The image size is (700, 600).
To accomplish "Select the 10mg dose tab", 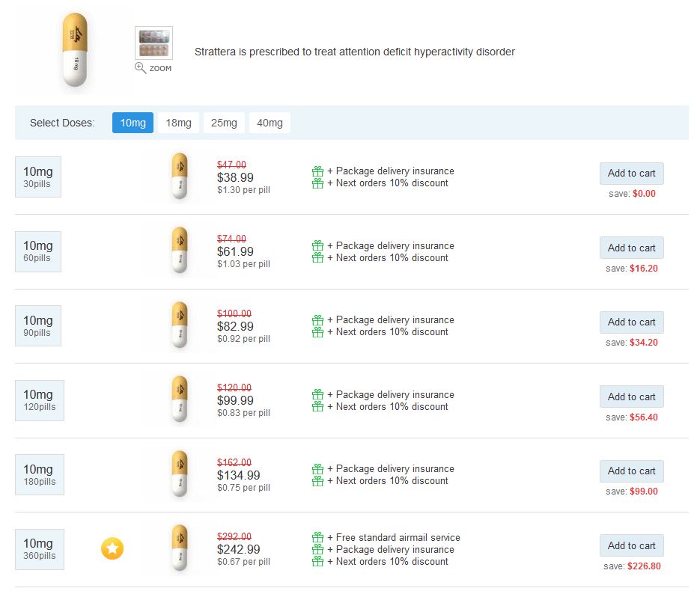I will (133, 123).
